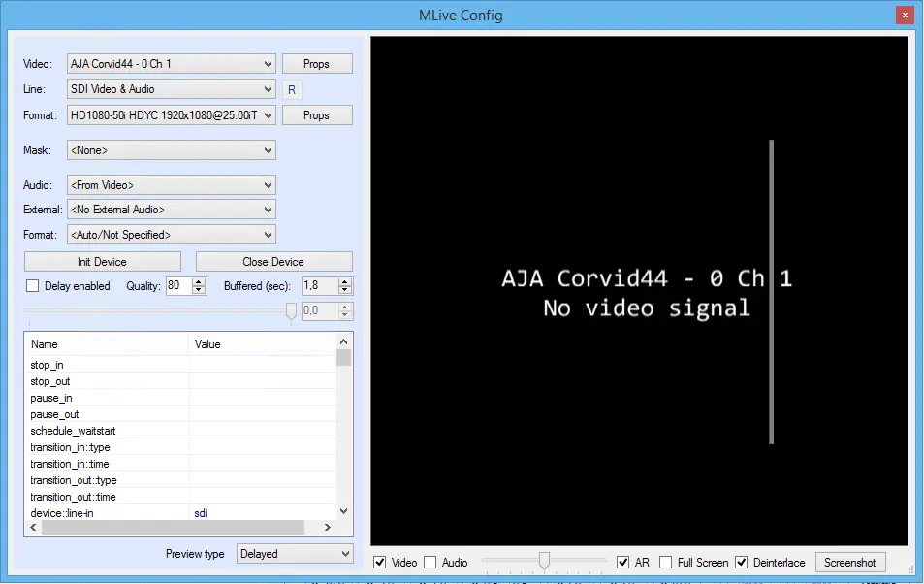Uncheck the Video preview checkbox
The height and width of the screenshot is (584, 924).
click(380, 563)
